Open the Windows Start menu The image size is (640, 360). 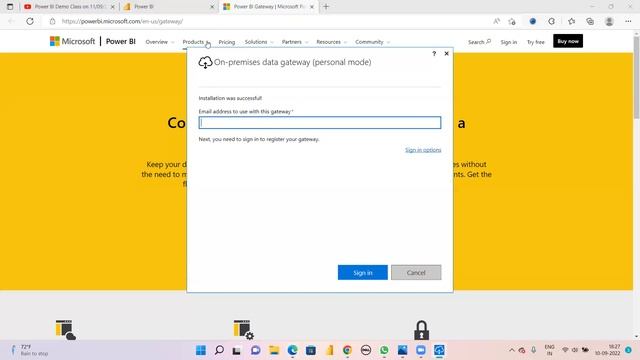click(x=201, y=350)
